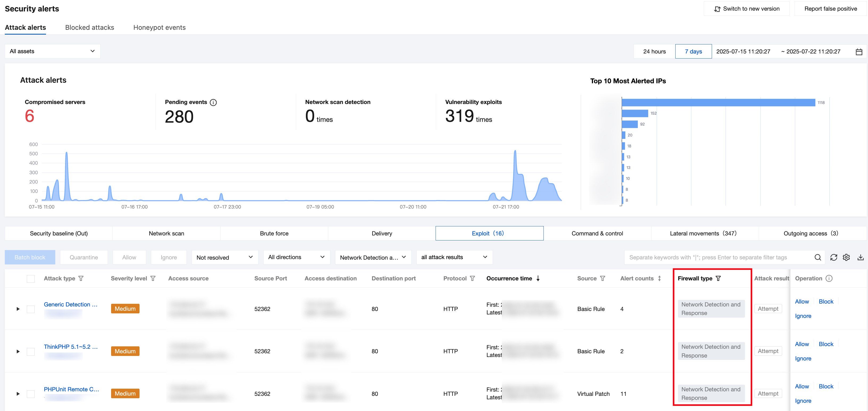Open the calendar date picker icon
868x411 pixels.
tap(858, 52)
